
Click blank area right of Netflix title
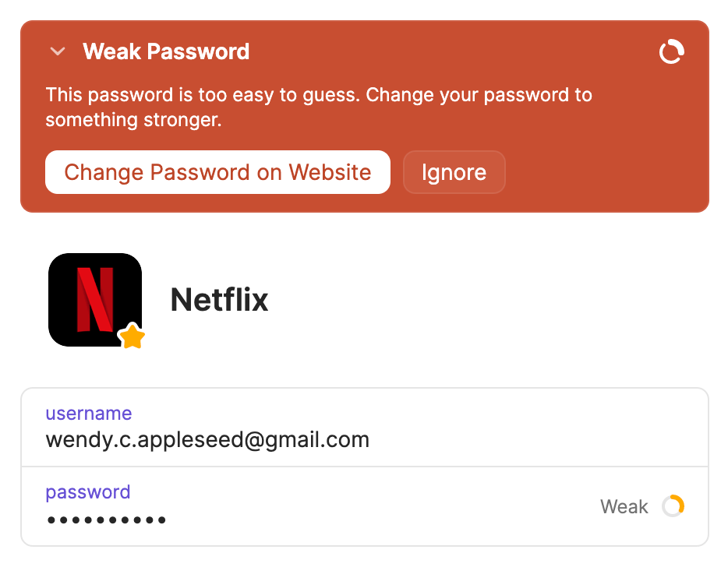coord(483,300)
